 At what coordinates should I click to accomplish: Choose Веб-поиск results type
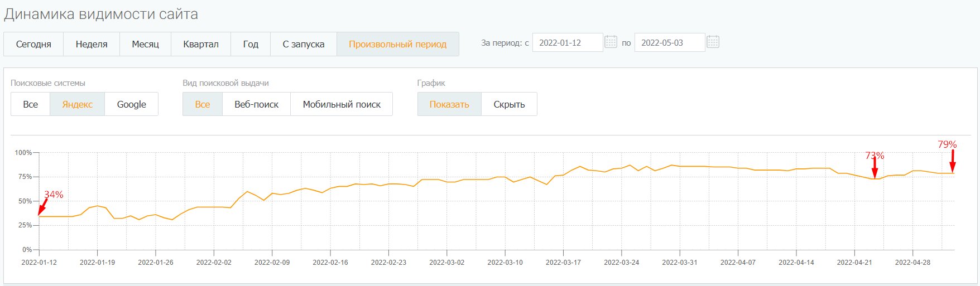tap(257, 104)
